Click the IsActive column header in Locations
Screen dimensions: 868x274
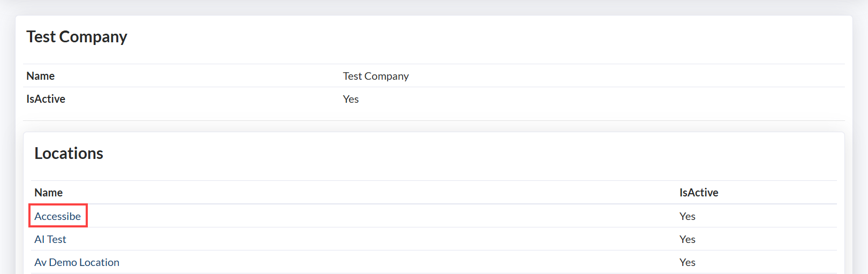click(698, 193)
